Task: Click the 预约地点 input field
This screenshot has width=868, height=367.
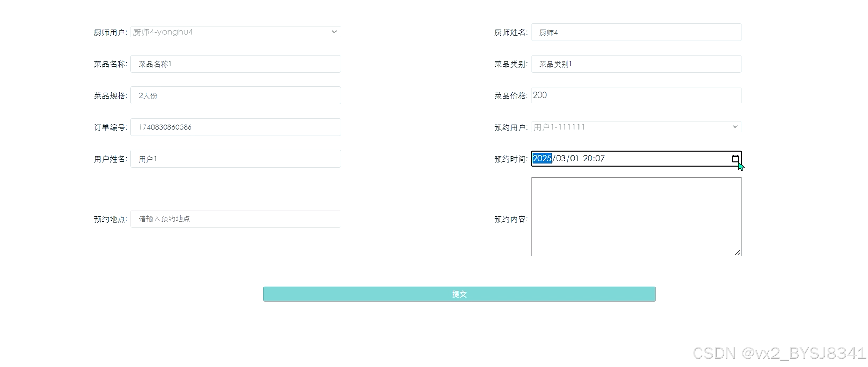Action: [235, 219]
